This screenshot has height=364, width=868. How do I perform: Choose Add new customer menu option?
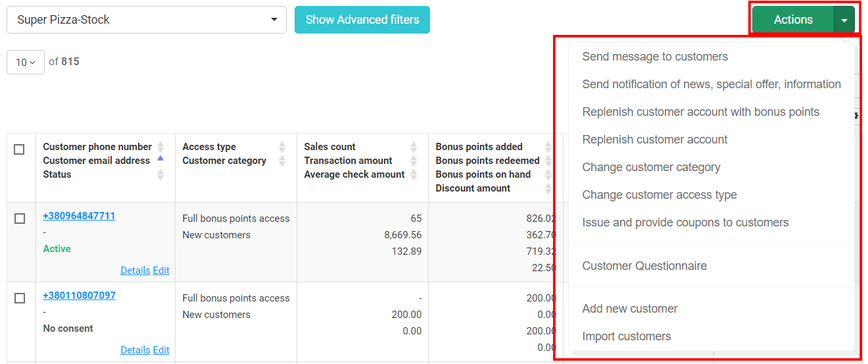(629, 309)
